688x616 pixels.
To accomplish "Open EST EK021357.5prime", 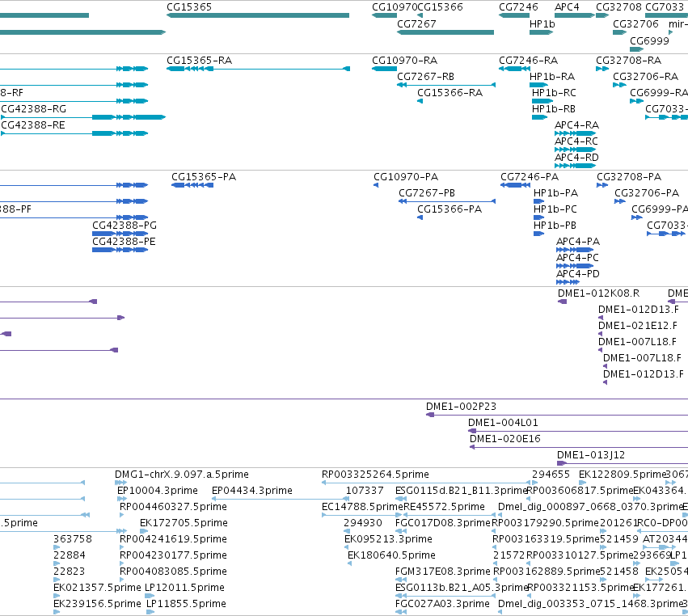I will click(x=97, y=588).
